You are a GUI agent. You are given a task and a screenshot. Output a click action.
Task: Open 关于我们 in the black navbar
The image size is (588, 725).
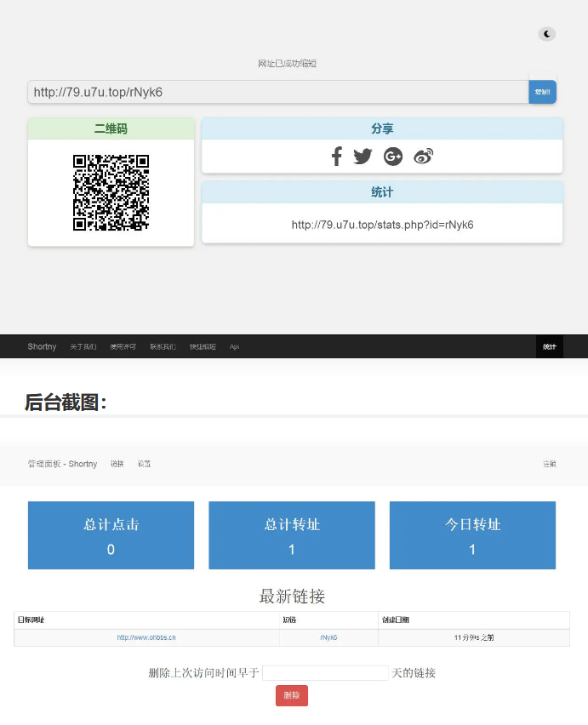click(83, 346)
